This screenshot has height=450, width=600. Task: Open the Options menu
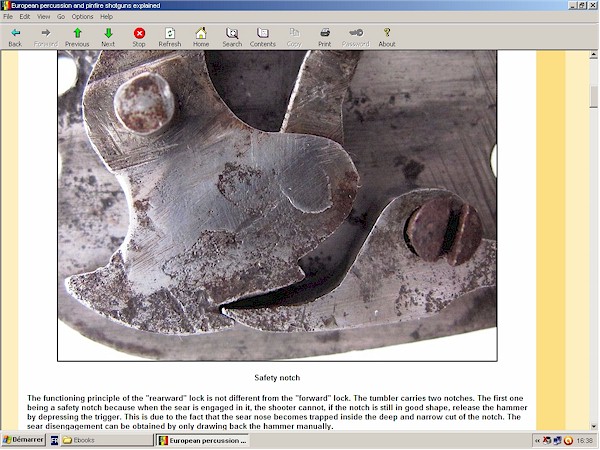pyautogui.click(x=83, y=16)
